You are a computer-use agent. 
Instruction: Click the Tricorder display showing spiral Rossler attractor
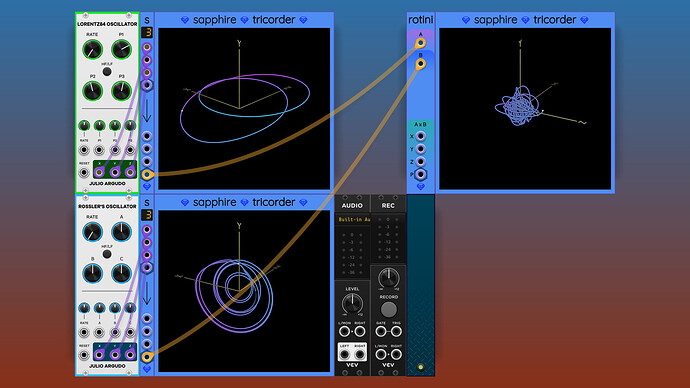click(244, 291)
